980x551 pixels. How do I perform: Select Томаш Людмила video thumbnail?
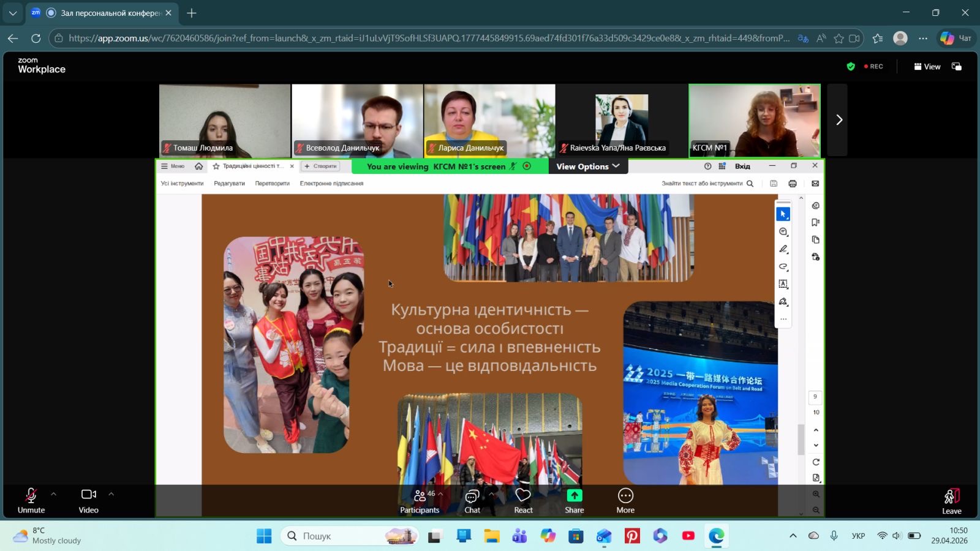(x=225, y=121)
